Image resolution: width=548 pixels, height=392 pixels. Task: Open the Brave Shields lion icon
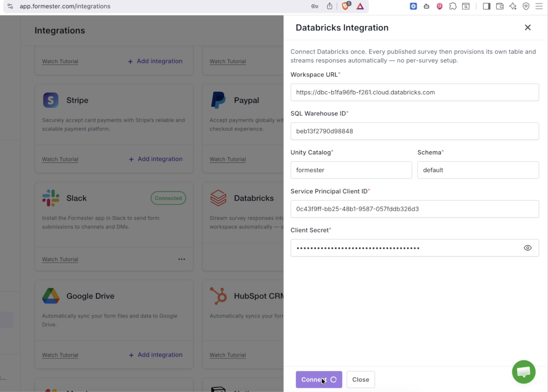pyautogui.click(x=346, y=6)
